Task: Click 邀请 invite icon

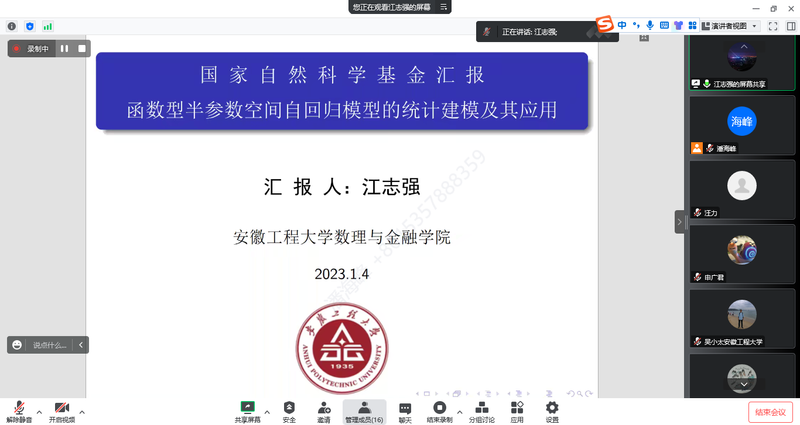Action: tap(324, 410)
